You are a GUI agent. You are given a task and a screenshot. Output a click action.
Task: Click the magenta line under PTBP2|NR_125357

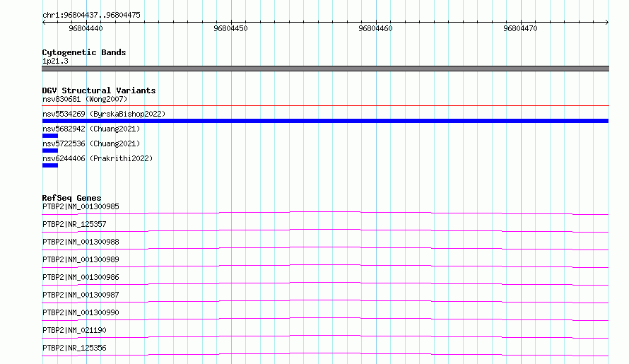coord(325,230)
